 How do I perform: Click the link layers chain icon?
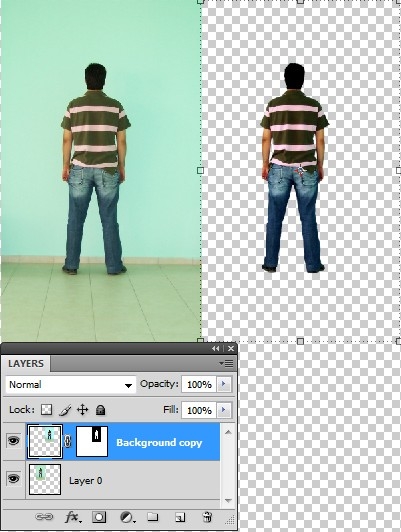coord(44,517)
